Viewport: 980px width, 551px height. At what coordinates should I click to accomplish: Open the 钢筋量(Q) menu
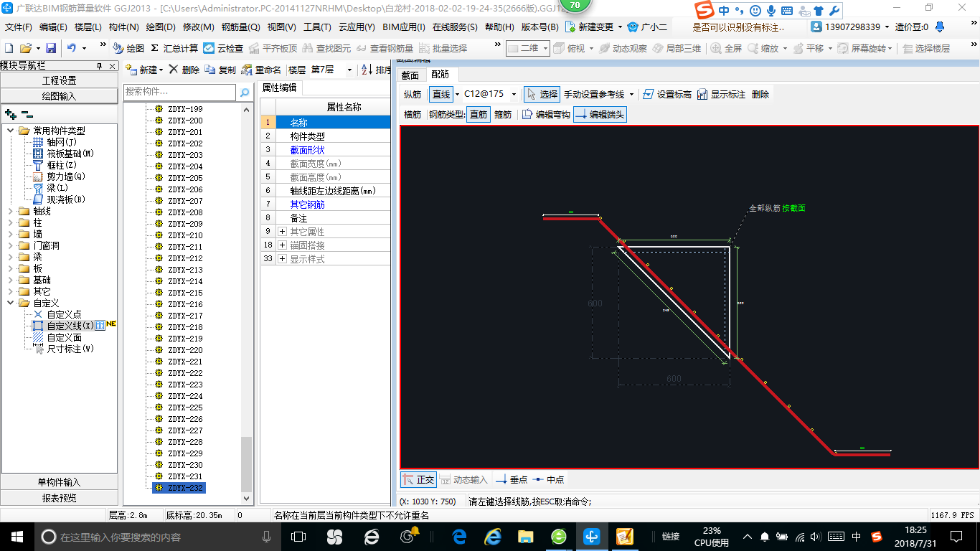click(x=240, y=27)
